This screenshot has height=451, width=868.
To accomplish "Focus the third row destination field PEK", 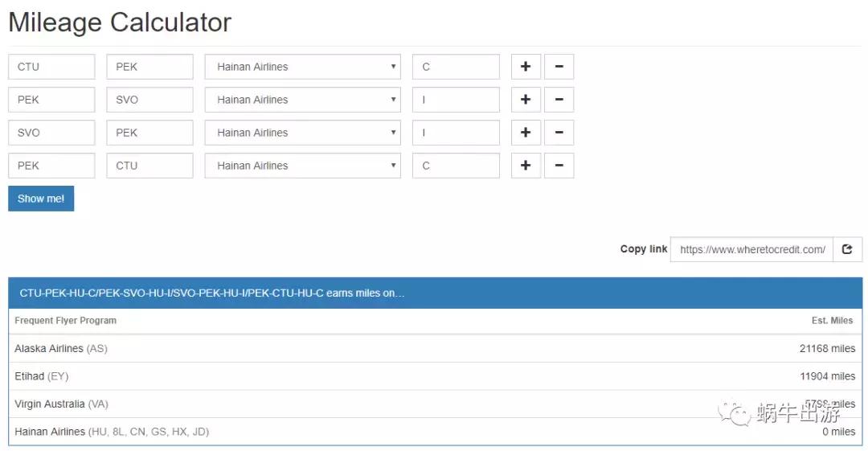I will point(150,133).
